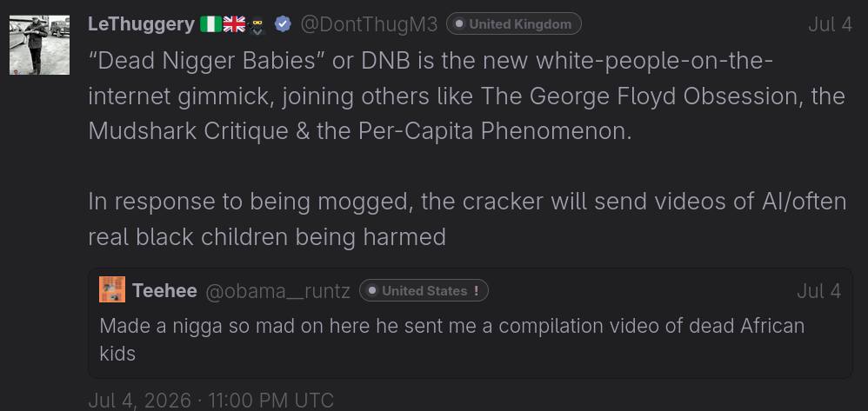Image resolution: width=868 pixels, height=411 pixels.
Task: Click the UK flag emoji beside the name
Action: (x=234, y=24)
